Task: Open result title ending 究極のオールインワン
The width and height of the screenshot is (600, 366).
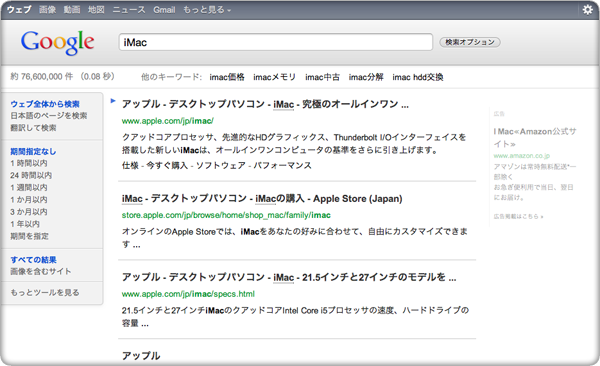Action: pyautogui.click(x=265, y=104)
